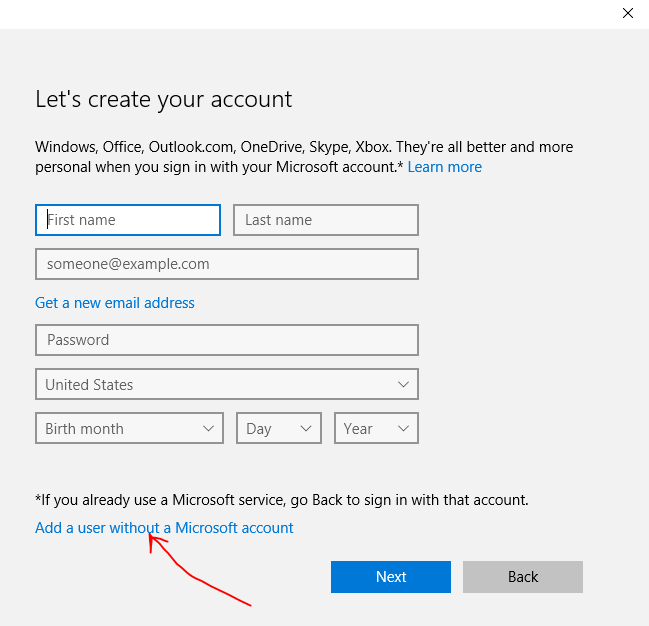
Task: Click the text about already using a Microsoft service
Action: tap(282, 500)
